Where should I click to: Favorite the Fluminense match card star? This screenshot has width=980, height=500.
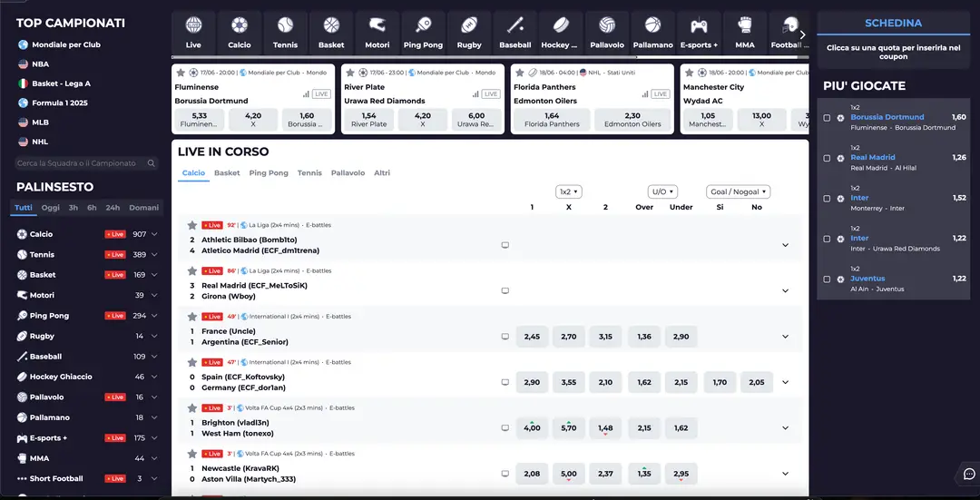coord(180,73)
